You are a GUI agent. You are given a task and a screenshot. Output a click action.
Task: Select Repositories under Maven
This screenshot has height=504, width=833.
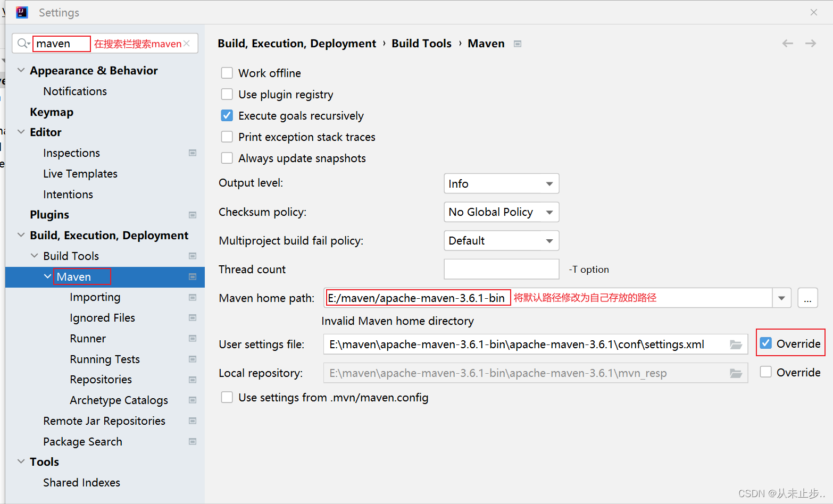(x=101, y=380)
